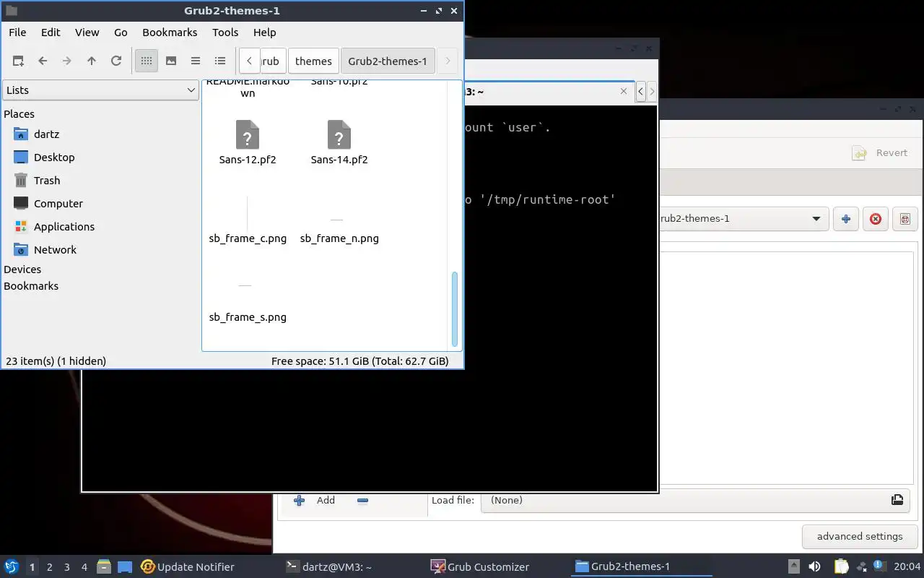
Task: Add a theme with the plus icon
Action: tap(846, 219)
